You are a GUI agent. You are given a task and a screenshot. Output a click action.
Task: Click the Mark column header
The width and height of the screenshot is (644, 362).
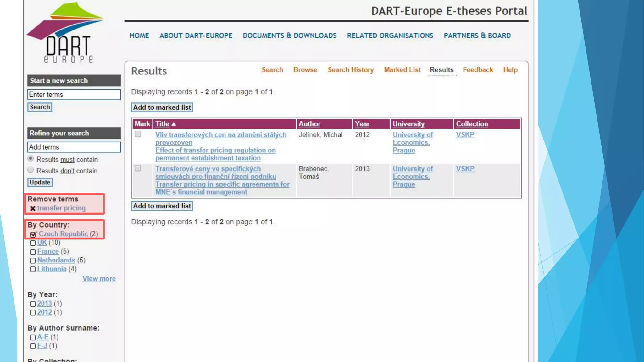(x=142, y=124)
